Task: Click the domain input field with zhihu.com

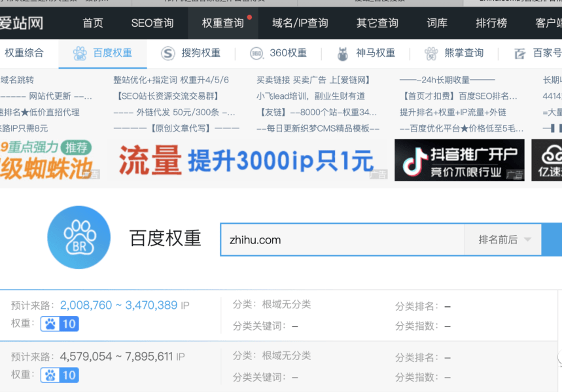Action: (x=342, y=240)
